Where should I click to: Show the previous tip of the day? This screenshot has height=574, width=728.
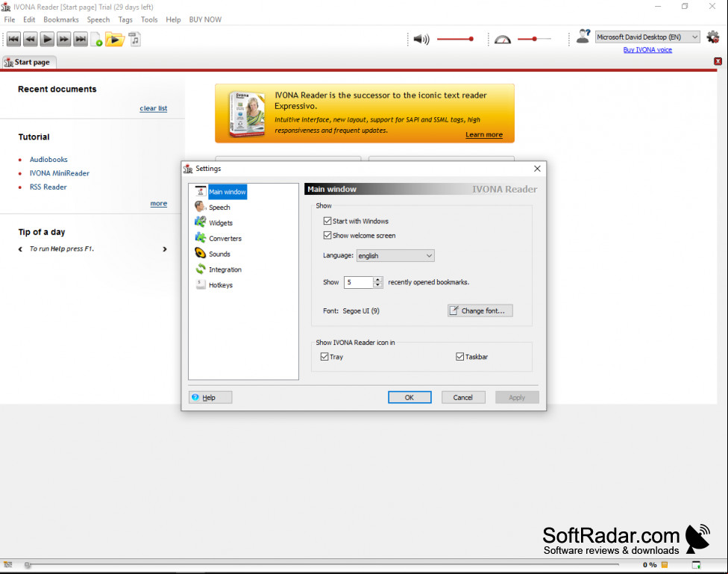pyautogui.click(x=20, y=249)
